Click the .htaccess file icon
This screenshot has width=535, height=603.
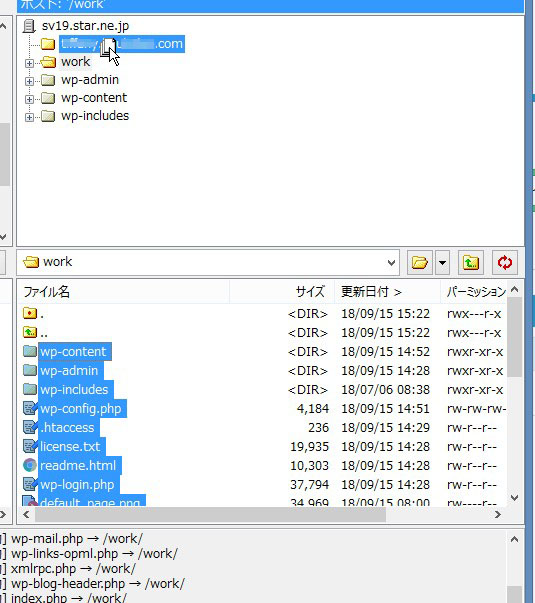coord(30,427)
